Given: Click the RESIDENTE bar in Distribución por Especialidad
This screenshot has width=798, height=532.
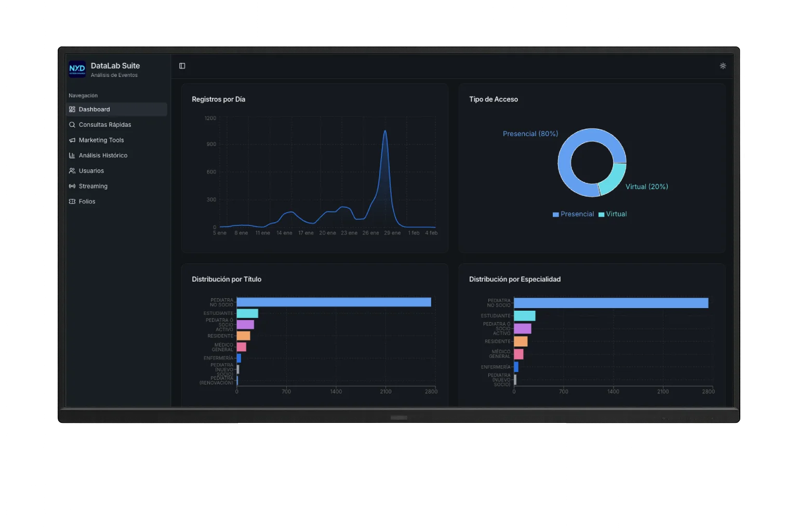Looking at the screenshot, I should tap(521, 341).
